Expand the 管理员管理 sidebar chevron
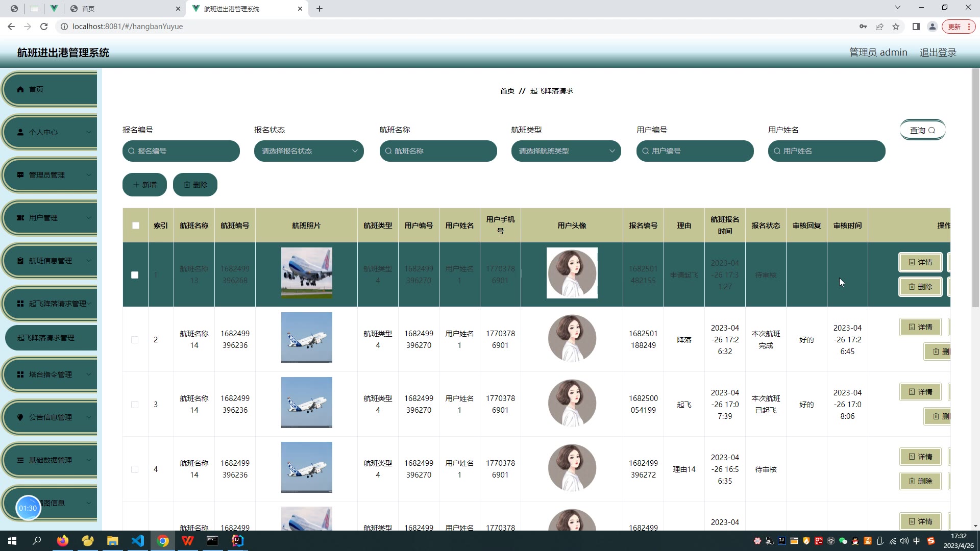Screen dimensions: 980x551 88,175
